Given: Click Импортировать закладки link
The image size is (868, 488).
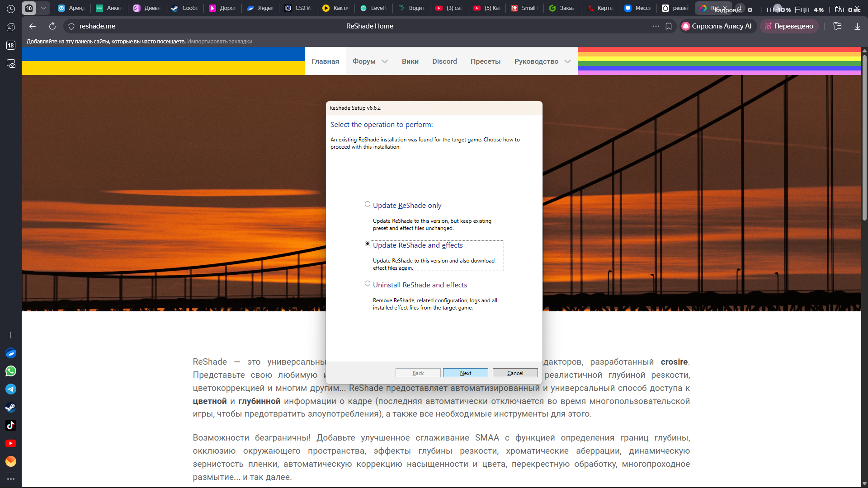Looking at the screenshot, I should (220, 42).
